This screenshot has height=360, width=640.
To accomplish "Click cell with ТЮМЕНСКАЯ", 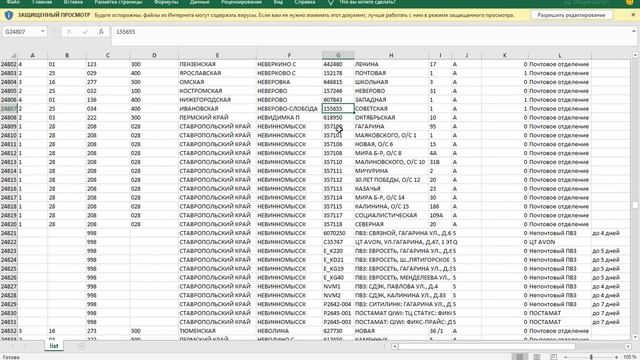I will (x=217, y=331).
